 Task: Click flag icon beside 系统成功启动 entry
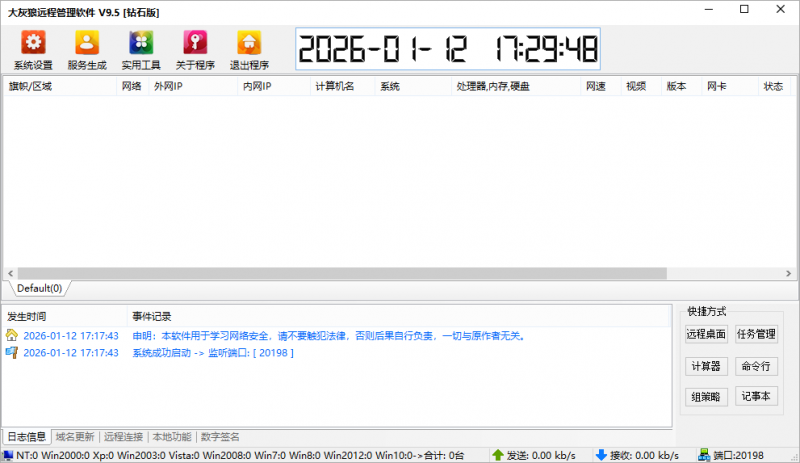coord(11,352)
